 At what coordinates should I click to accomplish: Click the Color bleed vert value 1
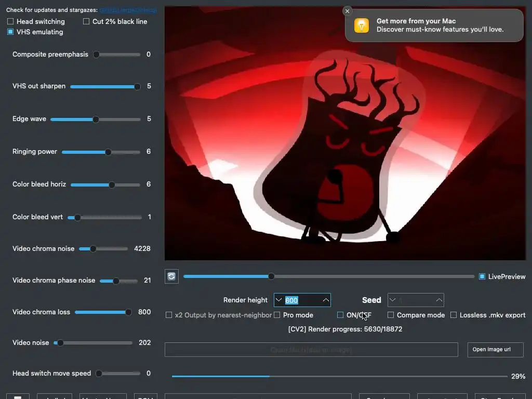149,217
